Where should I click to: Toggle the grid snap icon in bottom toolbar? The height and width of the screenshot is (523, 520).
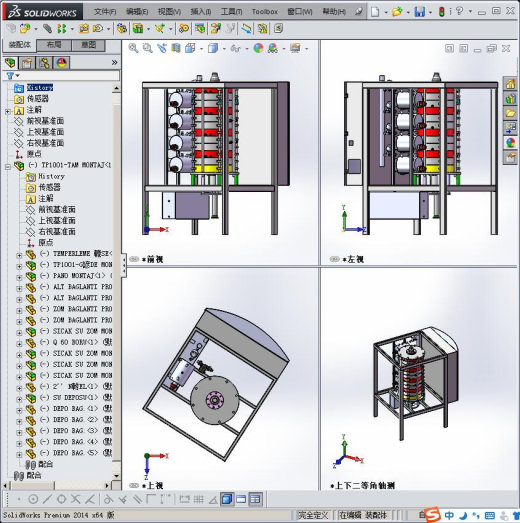tap(198, 499)
